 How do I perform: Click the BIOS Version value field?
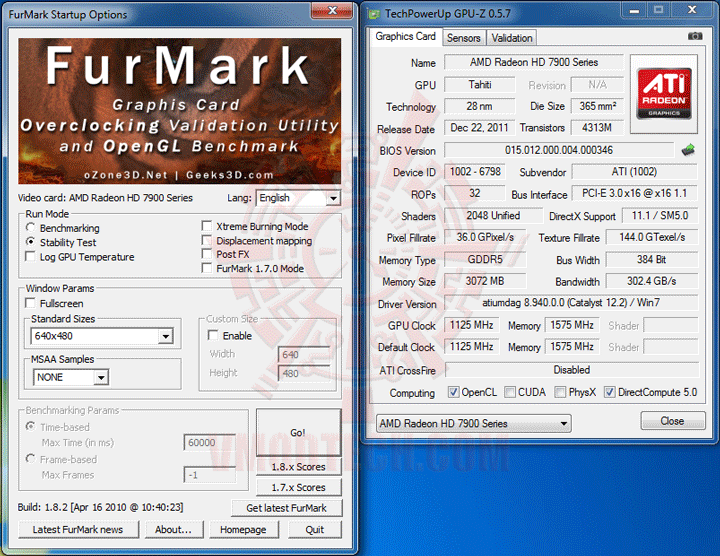click(559, 150)
